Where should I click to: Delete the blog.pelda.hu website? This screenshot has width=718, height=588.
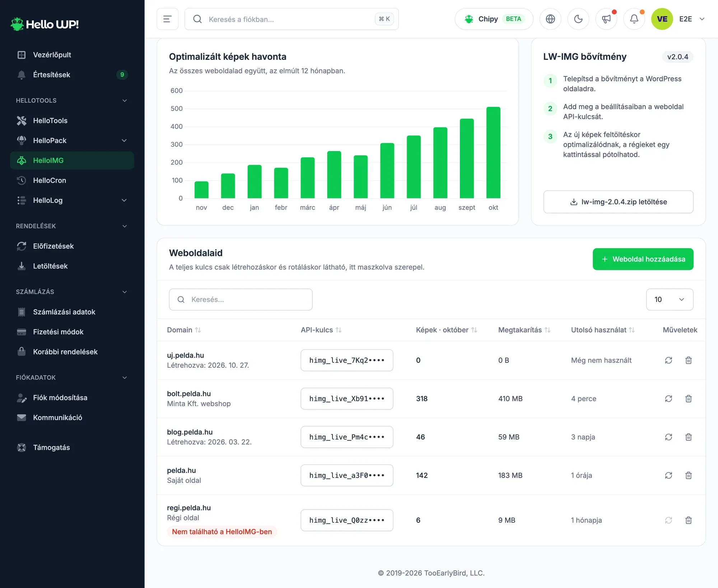tap(689, 437)
